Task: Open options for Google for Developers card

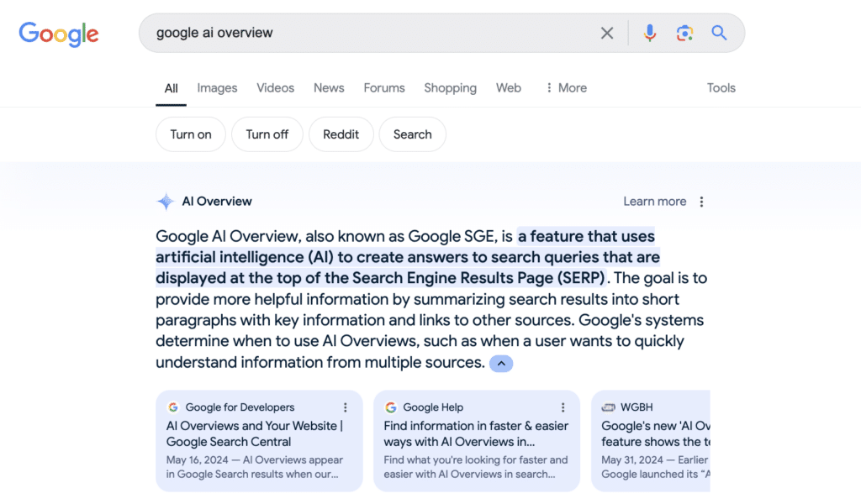Action: pos(346,407)
